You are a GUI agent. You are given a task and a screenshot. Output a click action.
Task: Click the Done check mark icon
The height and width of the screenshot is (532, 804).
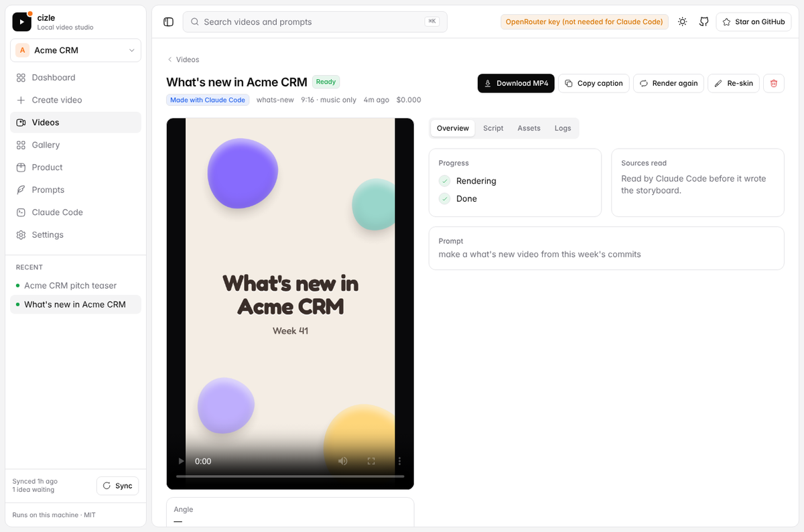coord(444,198)
